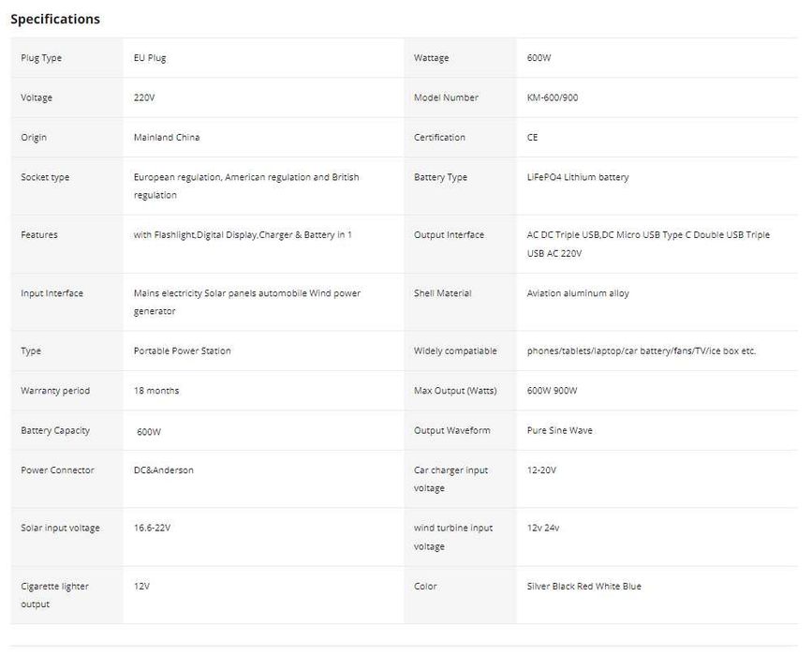Select the Widely compatiable label
This screenshot has width=812, height=656.
coord(455,351)
